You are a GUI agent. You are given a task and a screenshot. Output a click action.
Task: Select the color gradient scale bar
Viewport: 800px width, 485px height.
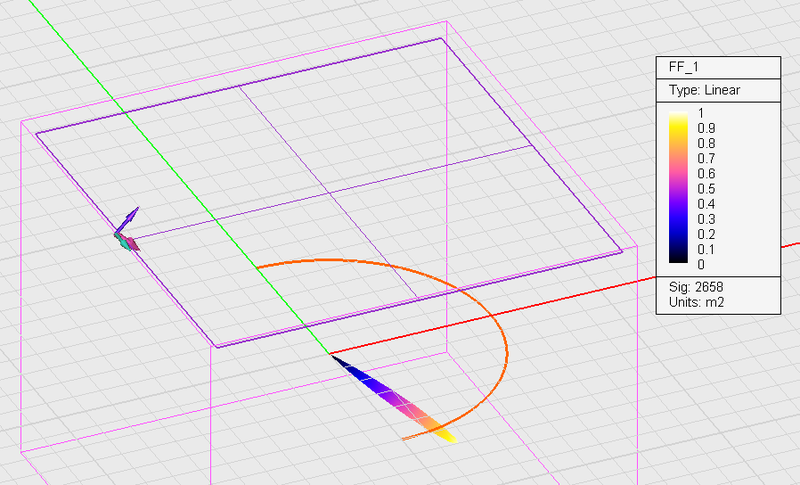tap(678, 187)
